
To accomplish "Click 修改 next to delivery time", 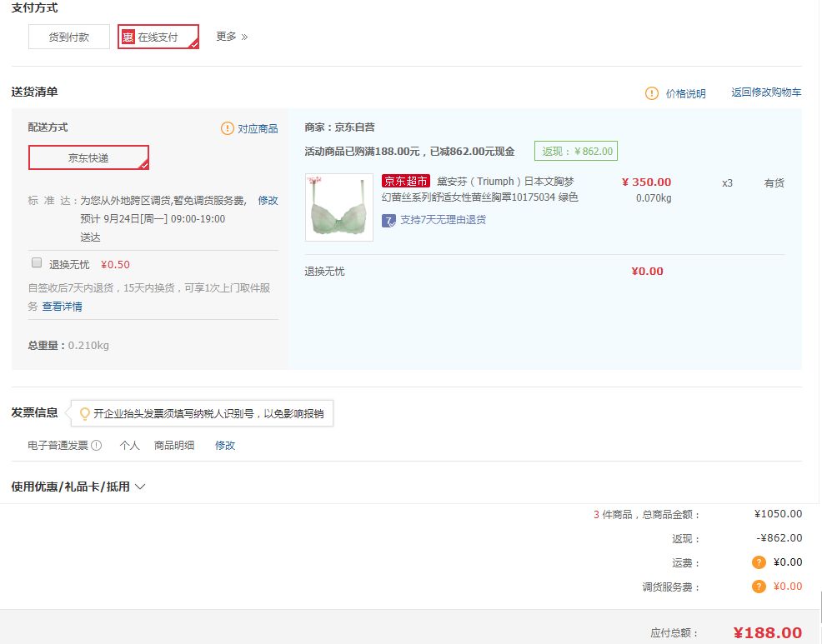I will 268,200.
